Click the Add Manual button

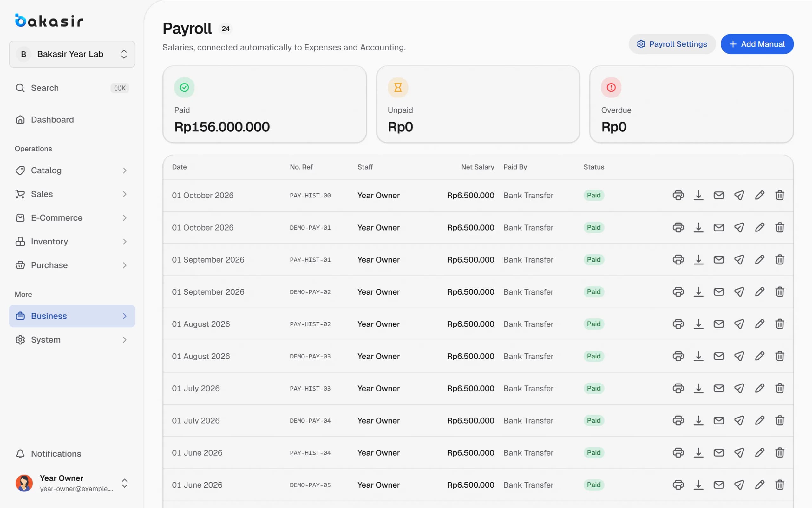pos(757,44)
